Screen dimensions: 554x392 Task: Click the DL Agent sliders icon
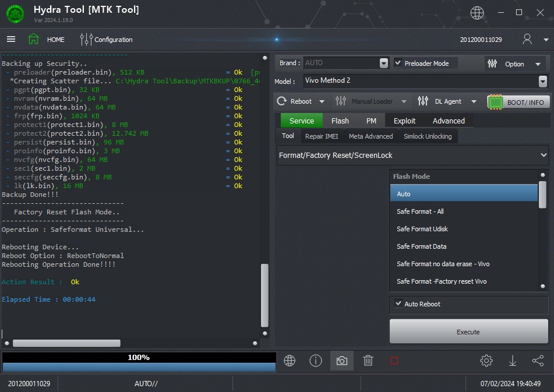click(423, 101)
